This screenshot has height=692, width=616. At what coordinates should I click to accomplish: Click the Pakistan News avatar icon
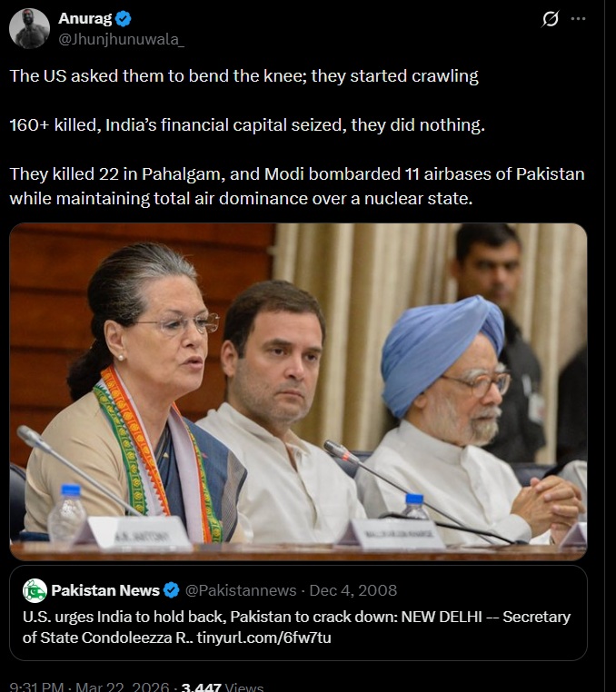tap(35, 590)
